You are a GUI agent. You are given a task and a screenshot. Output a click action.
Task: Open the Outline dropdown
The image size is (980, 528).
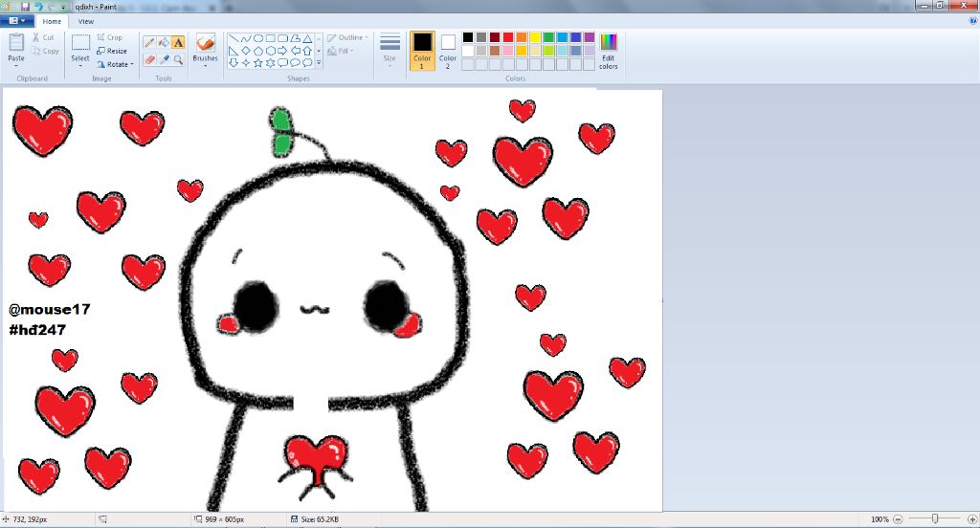pyautogui.click(x=347, y=37)
